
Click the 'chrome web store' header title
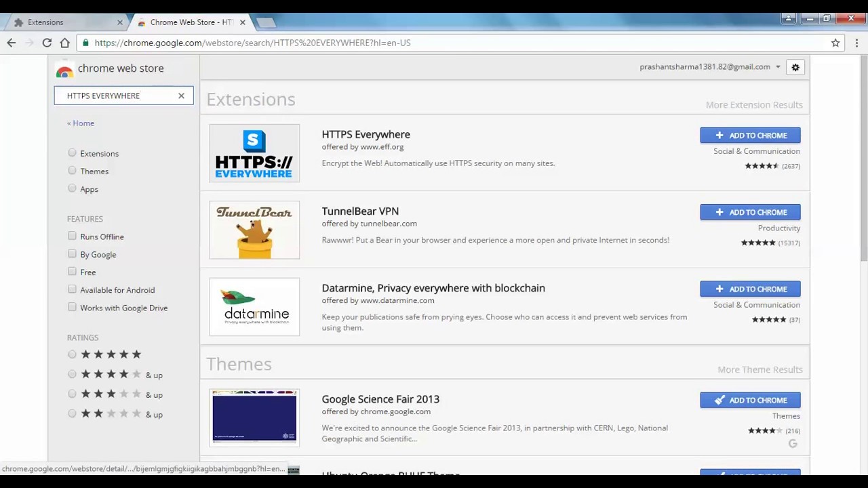point(121,68)
